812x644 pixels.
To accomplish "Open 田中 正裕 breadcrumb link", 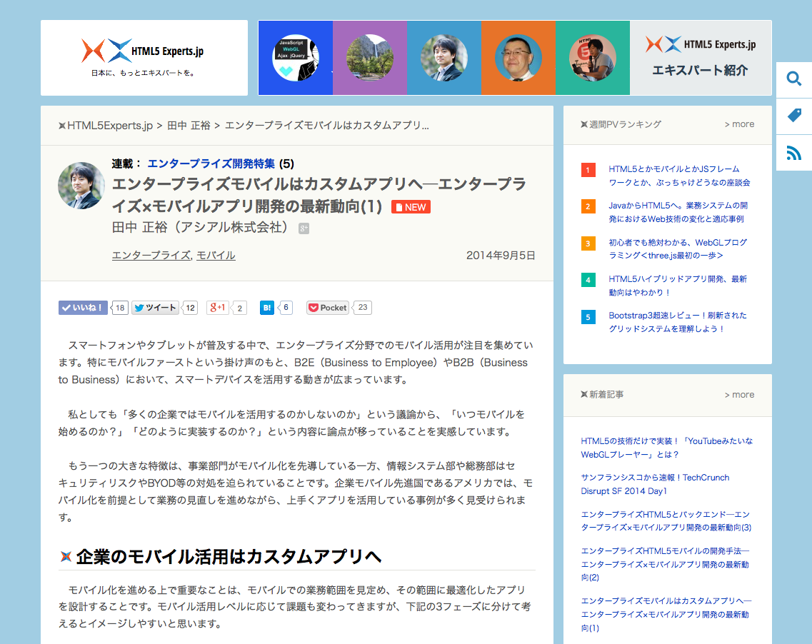I will (189, 126).
